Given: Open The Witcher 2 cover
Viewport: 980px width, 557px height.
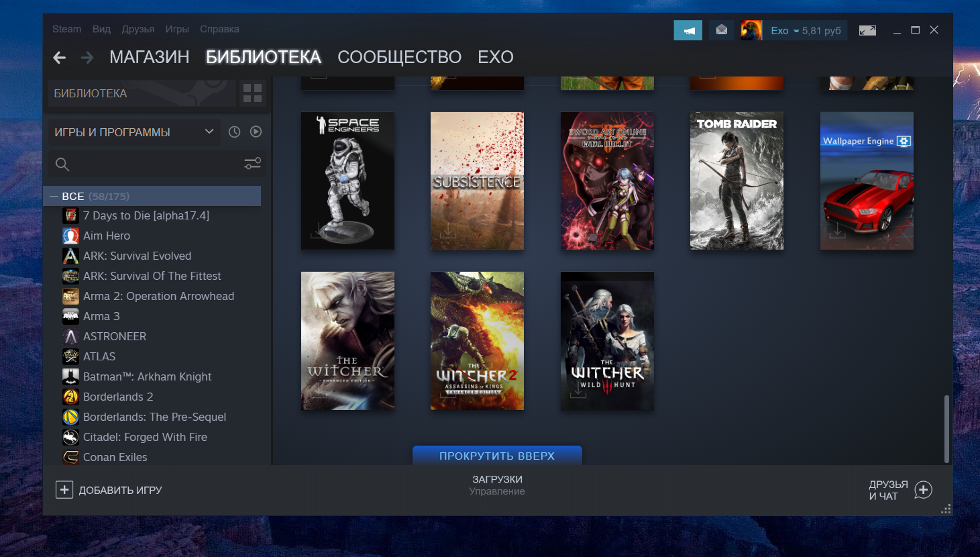Looking at the screenshot, I should pyautogui.click(x=477, y=341).
